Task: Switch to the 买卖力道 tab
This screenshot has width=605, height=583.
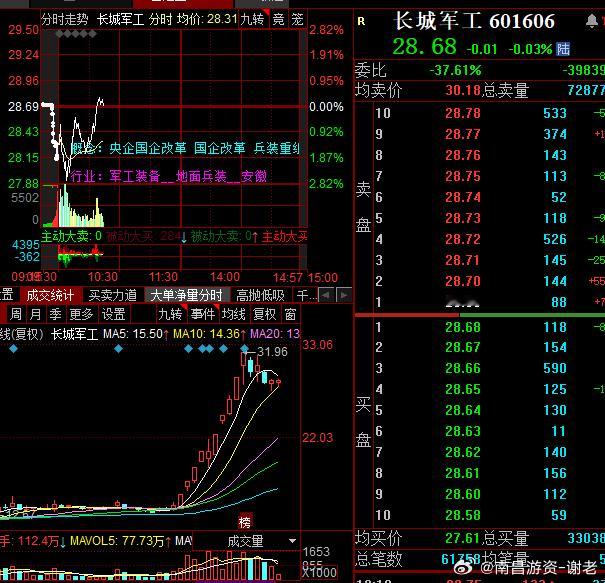Action: pos(113,296)
